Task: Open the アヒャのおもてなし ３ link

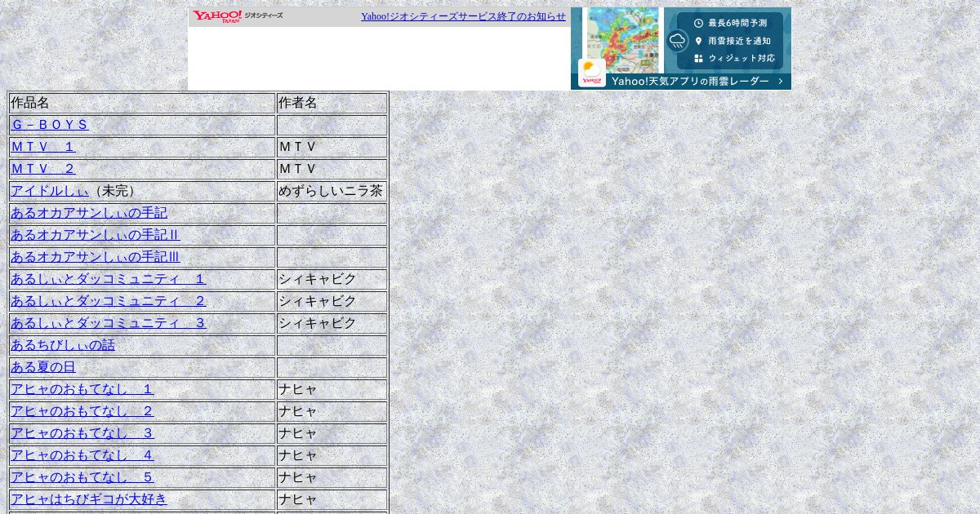Action: tap(82, 433)
